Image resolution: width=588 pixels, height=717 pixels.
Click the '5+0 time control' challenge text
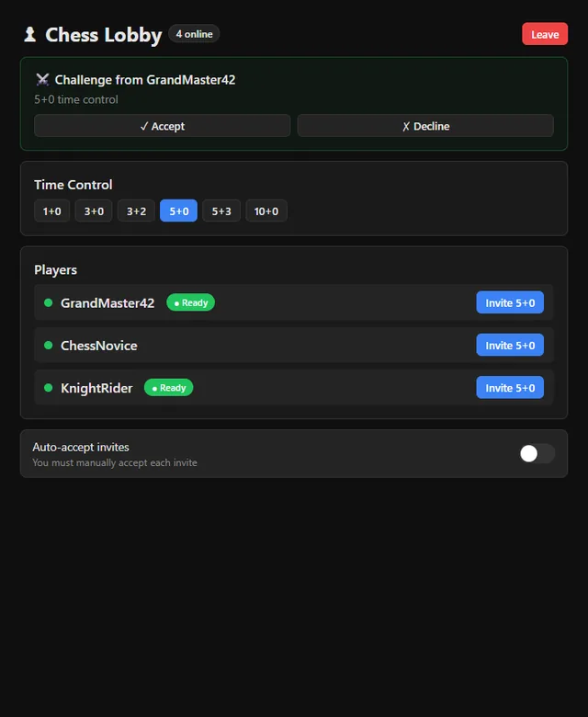pos(76,99)
